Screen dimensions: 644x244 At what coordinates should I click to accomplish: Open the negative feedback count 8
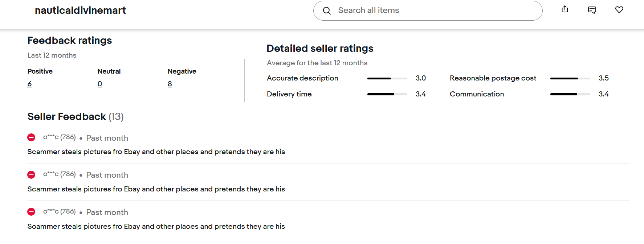[170, 84]
